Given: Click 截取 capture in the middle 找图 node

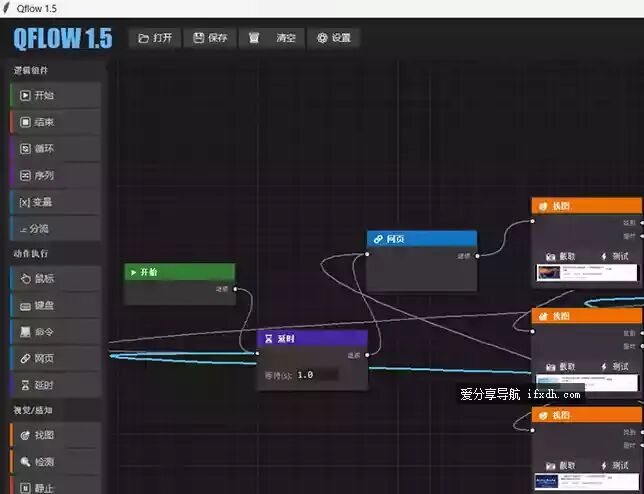Looking at the screenshot, I should click(561, 367).
